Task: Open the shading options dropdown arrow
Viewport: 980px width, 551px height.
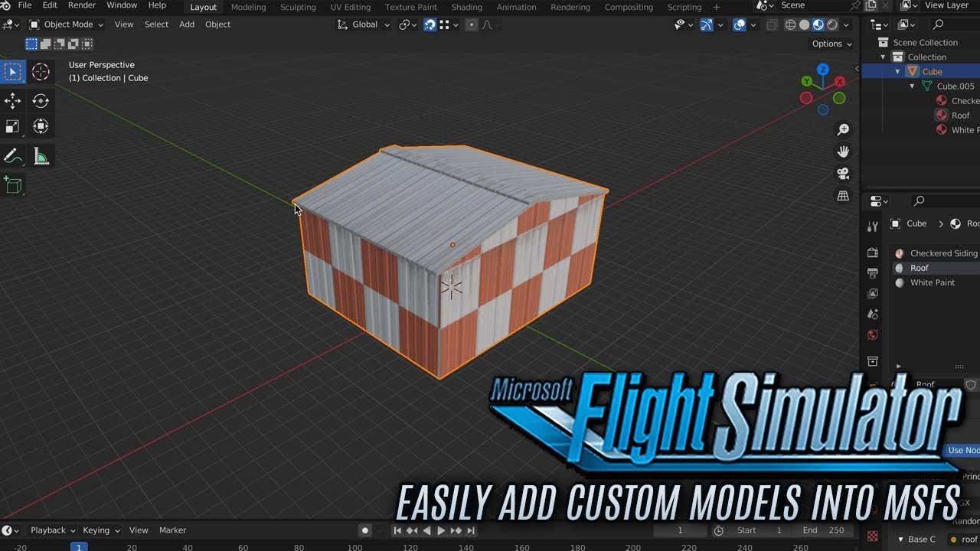Action: [846, 24]
